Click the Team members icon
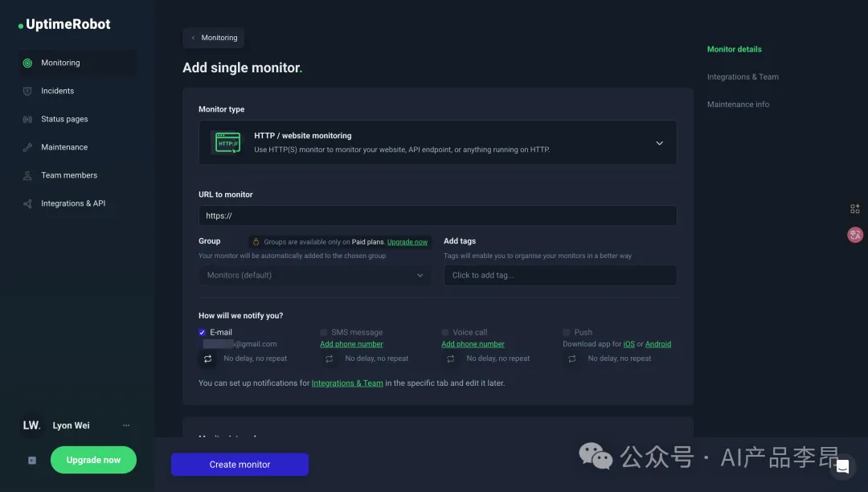 click(x=27, y=175)
